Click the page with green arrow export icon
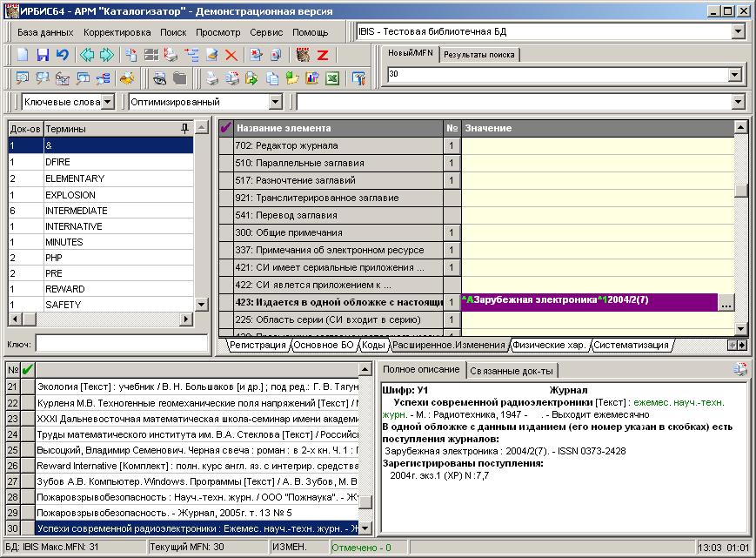Viewport: 756px width, 558px height. (251, 78)
